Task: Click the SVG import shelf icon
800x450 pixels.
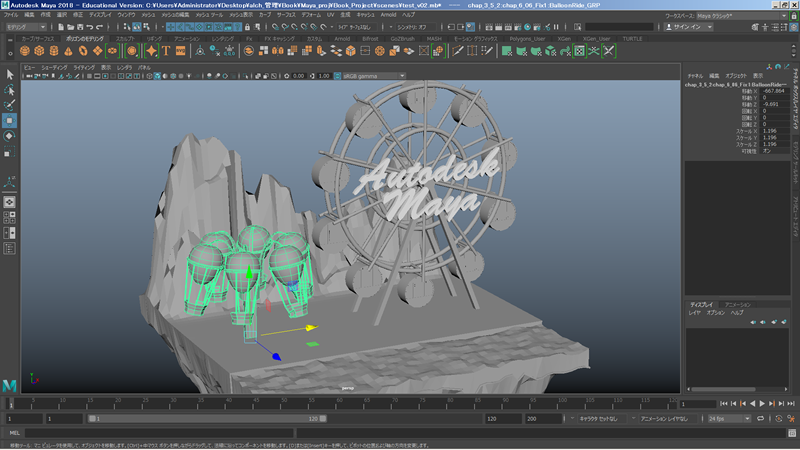Action: [181, 51]
